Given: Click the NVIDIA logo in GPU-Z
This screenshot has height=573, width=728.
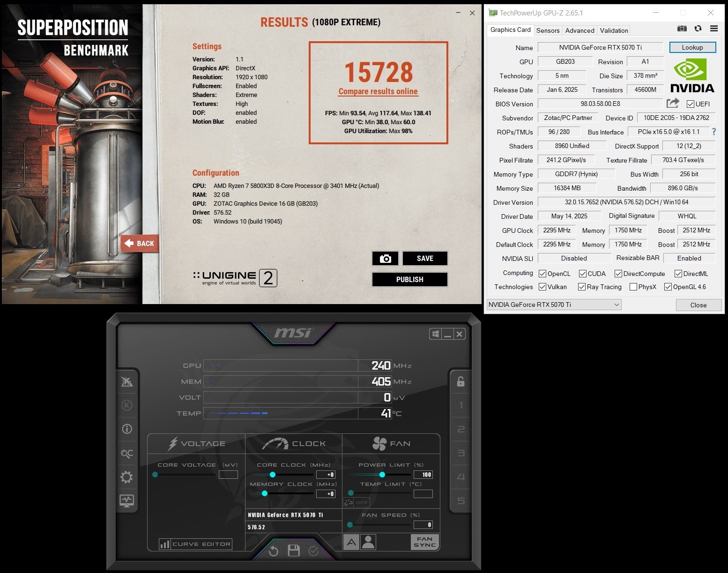Looking at the screenshot, I should [692, 76].
